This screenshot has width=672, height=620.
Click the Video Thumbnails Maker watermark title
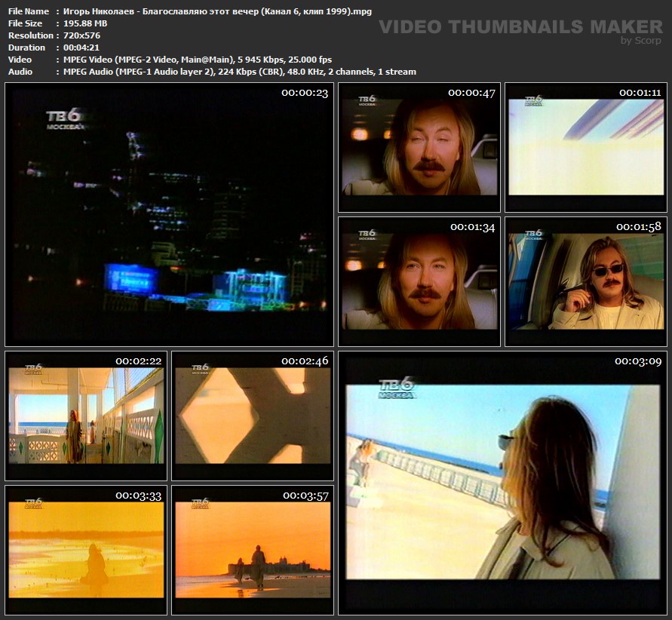[x=520, y=27]
